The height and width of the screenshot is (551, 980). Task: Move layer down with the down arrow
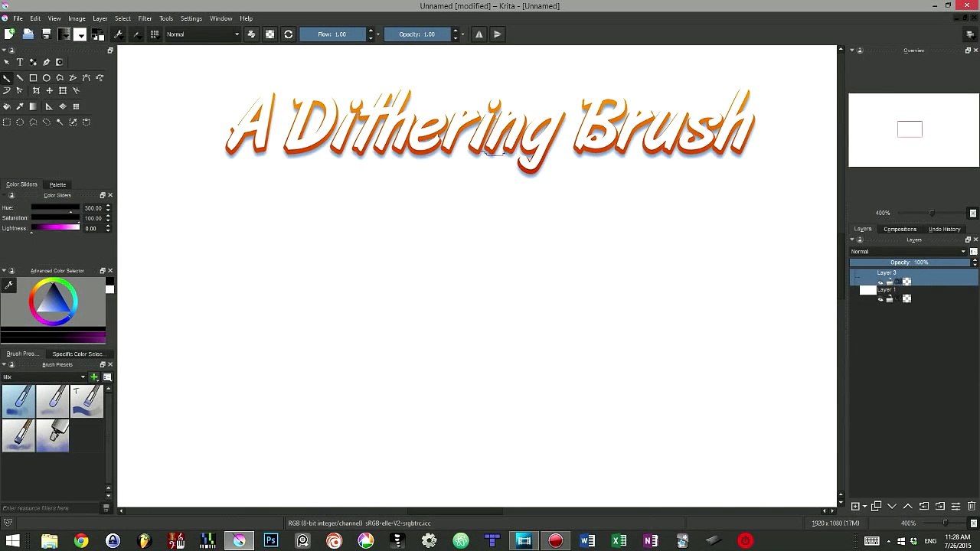point(892,506)
